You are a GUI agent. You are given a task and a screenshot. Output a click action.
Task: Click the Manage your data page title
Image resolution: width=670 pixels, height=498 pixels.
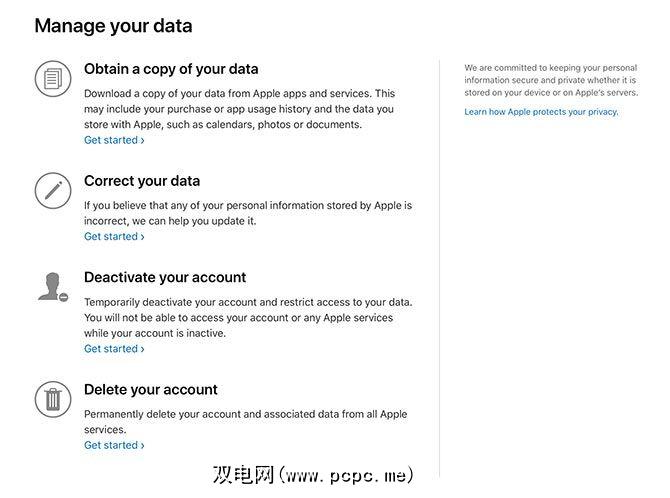113,26
